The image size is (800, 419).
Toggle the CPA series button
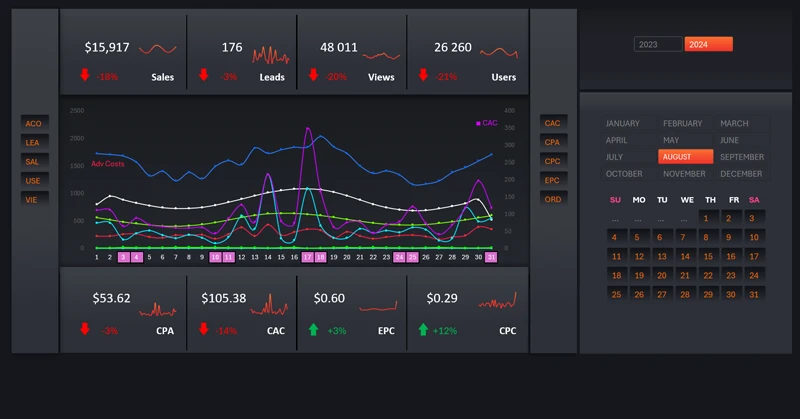[x=552, y=142]
